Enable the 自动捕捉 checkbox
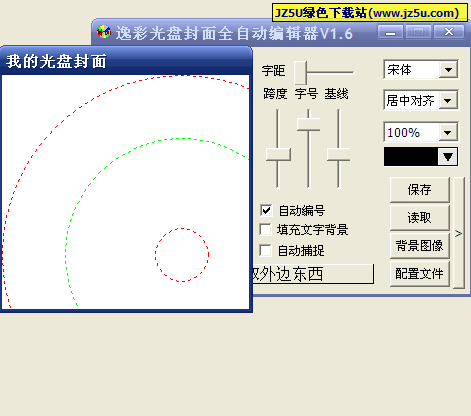 coord(265,250)
